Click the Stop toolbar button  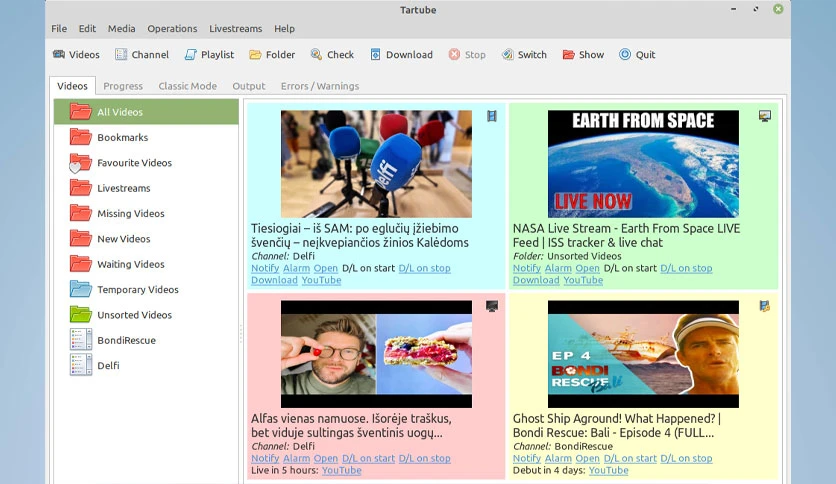467,54
